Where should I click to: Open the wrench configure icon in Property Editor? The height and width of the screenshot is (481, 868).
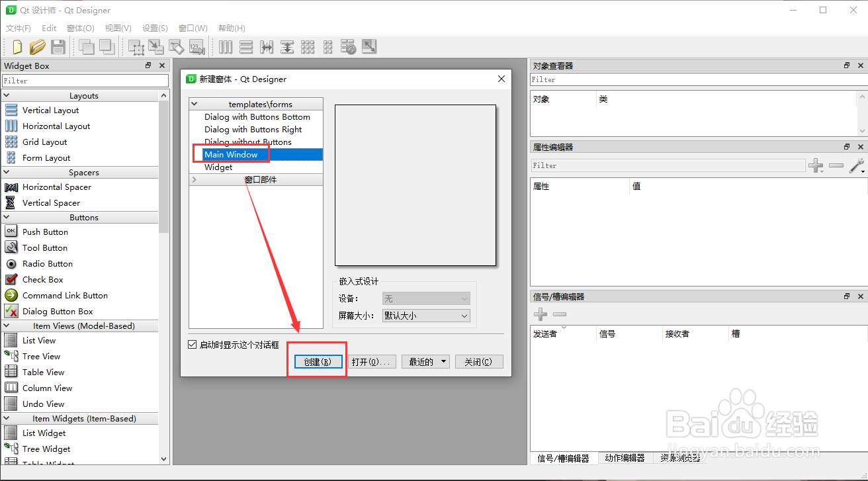tap(857, 165)
